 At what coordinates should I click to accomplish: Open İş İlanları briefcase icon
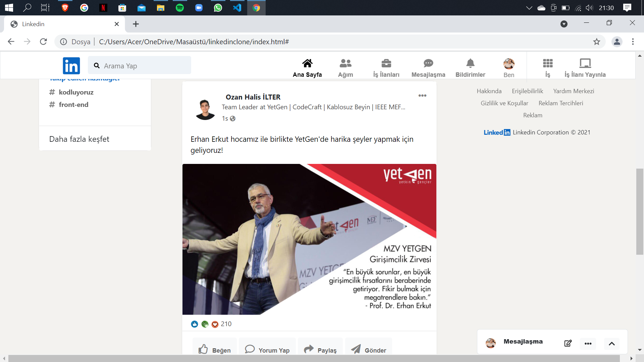(386, 63)
